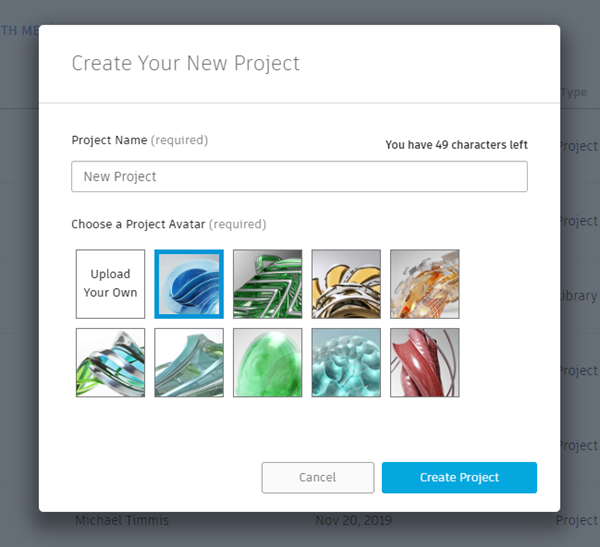Select the green translucent dome avatar
The image size is (600, 547).
tap(267, 362)
